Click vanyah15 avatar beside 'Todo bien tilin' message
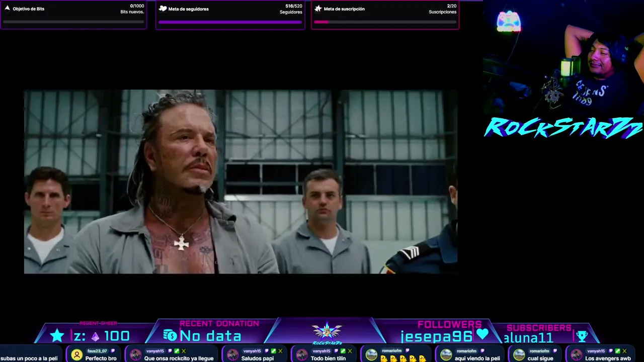 click(302, 355)
